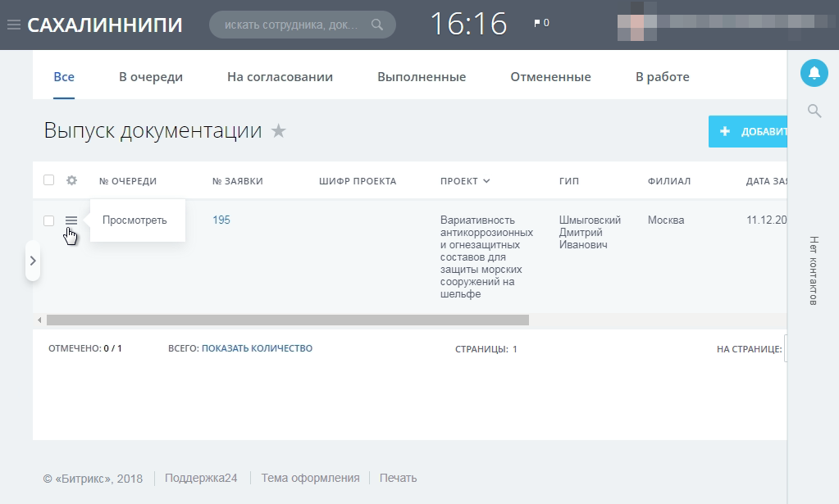The image size is (839, 504).
Task: Toggle the select-all checkbox in header
Action: [49, 181]
